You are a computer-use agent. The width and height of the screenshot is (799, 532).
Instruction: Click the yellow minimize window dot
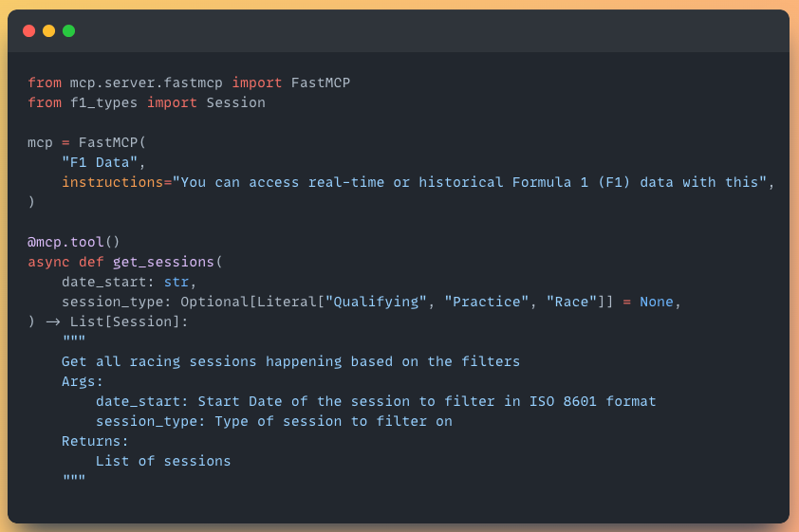pos(49,31)
